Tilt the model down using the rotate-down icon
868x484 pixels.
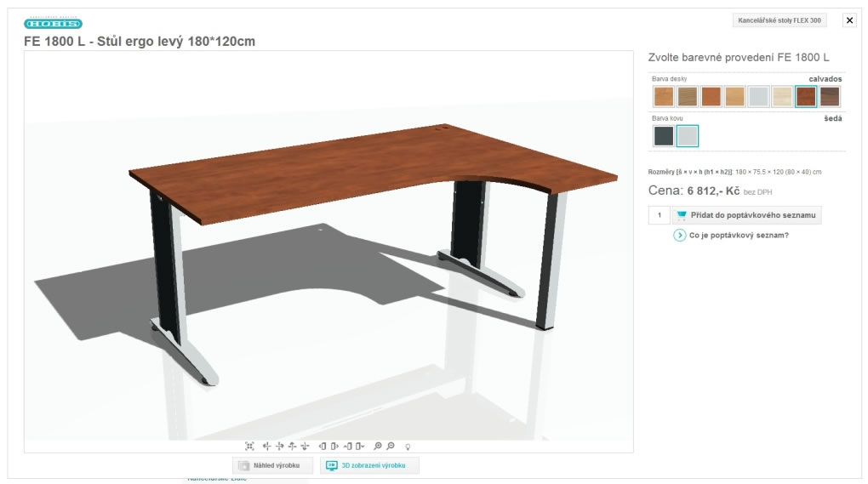point(360,446)
